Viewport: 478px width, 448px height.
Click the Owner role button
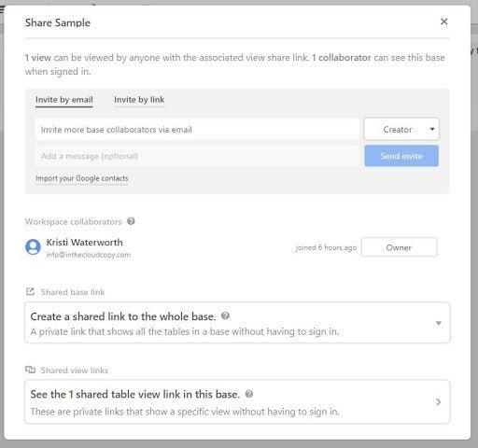coord(399,247)
